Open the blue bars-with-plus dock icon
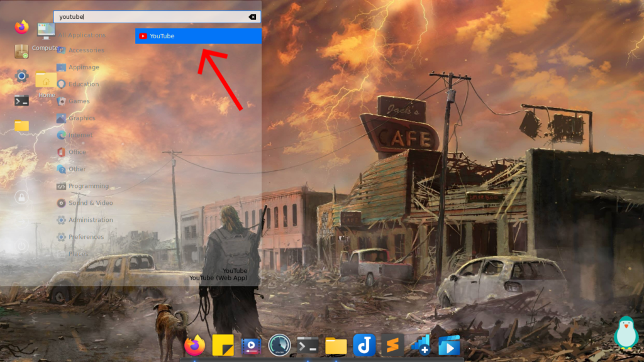This screenshot has width=644, height=362. point(421,345)
